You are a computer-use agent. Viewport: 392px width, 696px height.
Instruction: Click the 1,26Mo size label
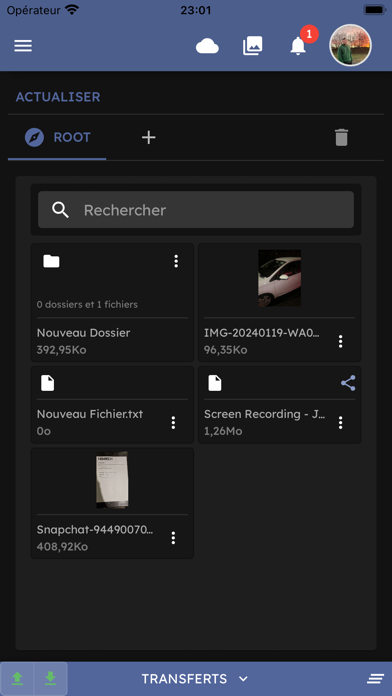click(x=223, y=431)
